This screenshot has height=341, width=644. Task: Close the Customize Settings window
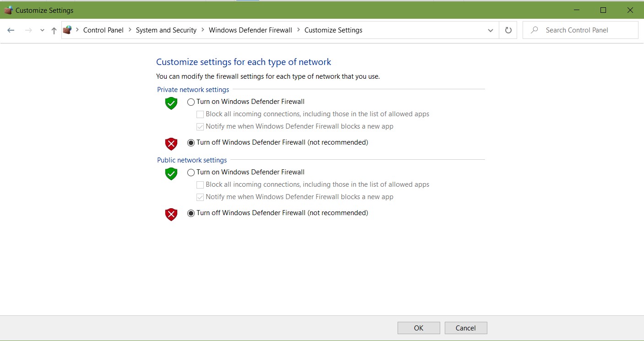coord(630,10)
